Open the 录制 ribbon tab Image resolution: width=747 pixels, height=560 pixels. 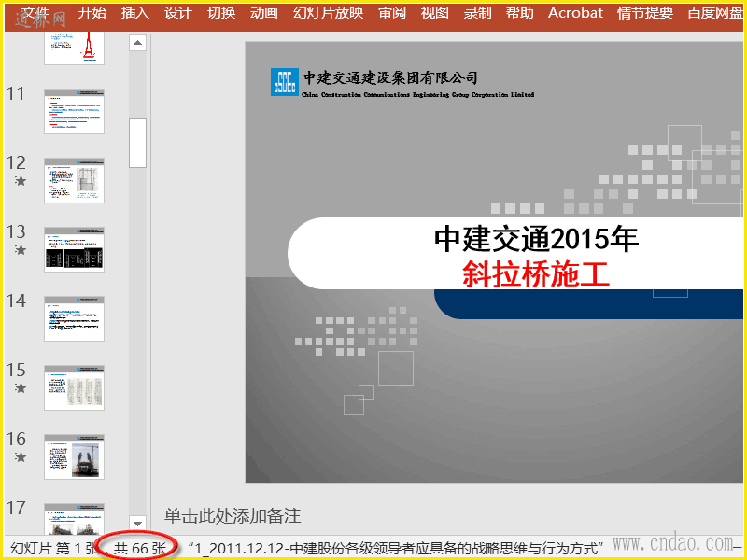coord(477,13)
